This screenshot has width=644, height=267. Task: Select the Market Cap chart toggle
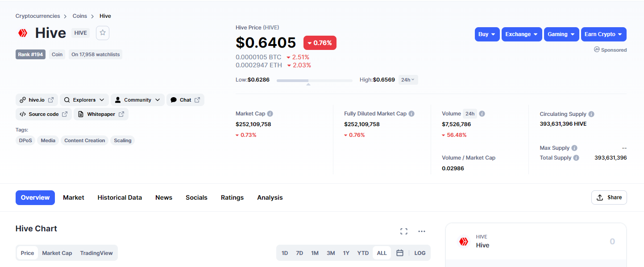pos(57,253)
